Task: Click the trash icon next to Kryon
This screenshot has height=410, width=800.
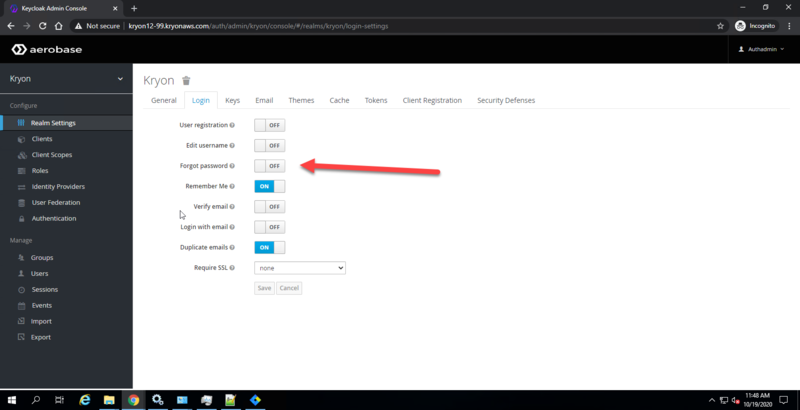Action: pos(186,80)
